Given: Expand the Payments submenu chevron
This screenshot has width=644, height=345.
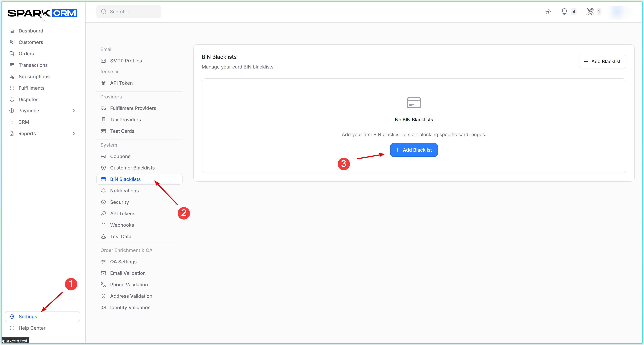Looking at the screenshot, I should coord(74,111).
